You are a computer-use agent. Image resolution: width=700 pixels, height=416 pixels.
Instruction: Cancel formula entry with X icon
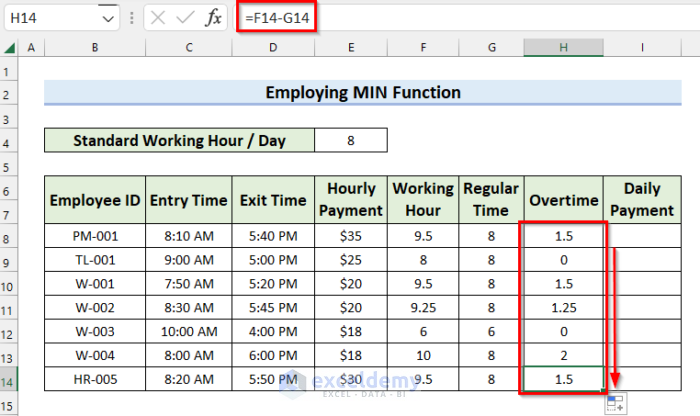pyautogui.click(x=158, y=18)
